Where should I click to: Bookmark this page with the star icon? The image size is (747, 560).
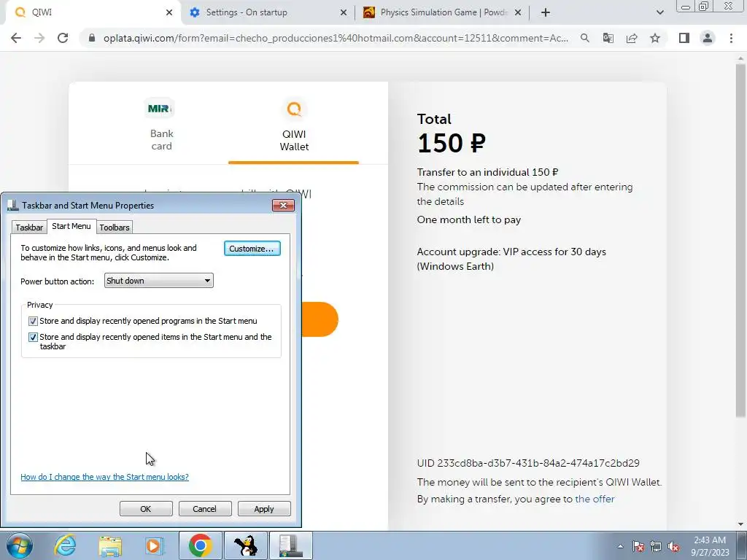[655, 38]
